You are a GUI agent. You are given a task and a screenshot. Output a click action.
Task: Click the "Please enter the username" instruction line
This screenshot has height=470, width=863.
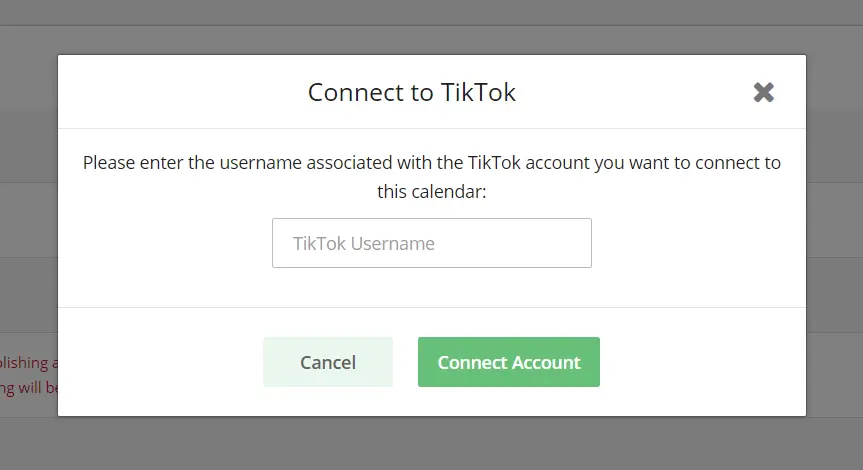[x=431, y=162]
